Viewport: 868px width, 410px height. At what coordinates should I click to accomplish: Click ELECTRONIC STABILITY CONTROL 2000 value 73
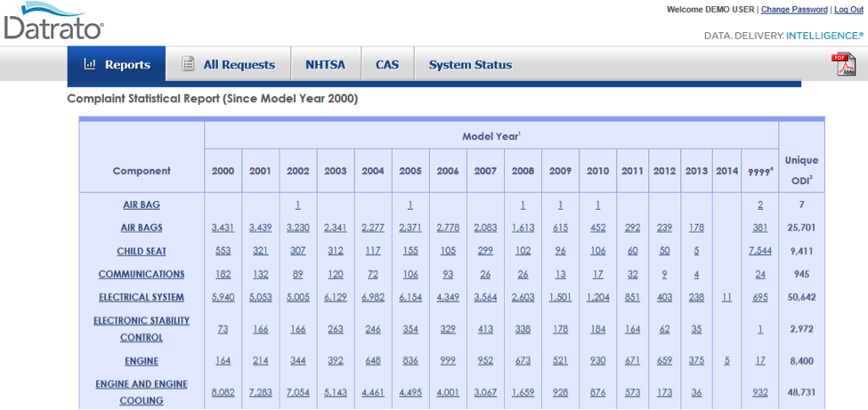(x=223, y=329)
